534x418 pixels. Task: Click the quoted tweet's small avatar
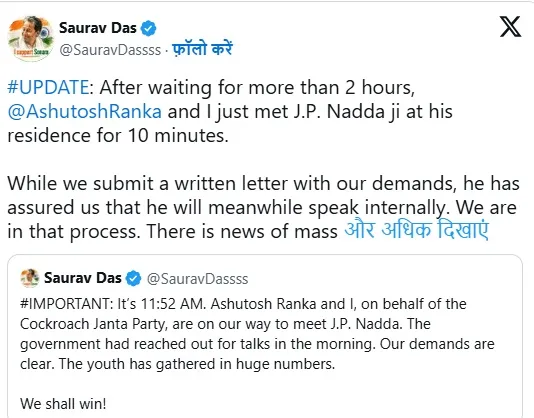coord(30,278)
